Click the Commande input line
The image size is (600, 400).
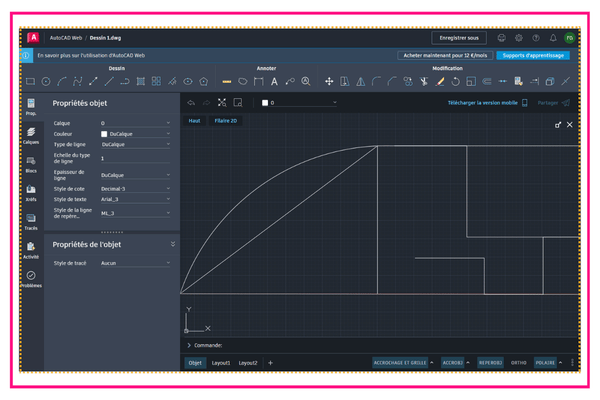381,345
